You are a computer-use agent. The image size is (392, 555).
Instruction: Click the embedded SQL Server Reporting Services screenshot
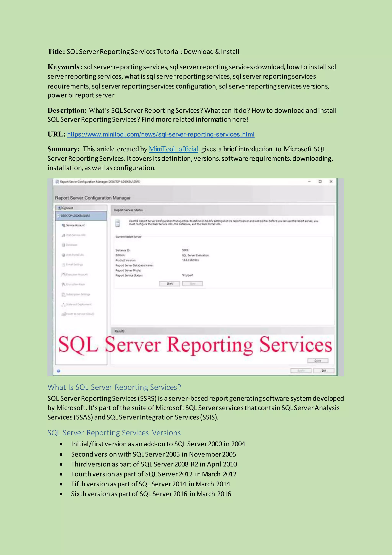coord(195,277)
